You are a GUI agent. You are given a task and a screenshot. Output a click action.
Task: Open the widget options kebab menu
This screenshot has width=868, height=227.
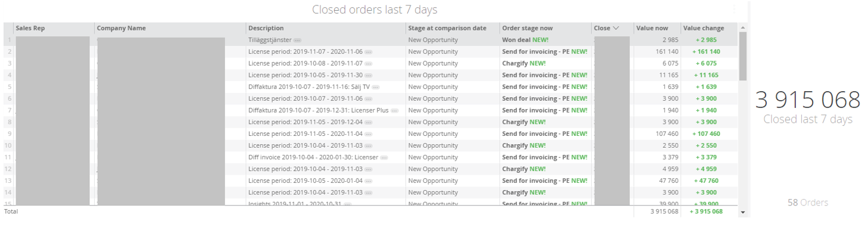[733, 10]
